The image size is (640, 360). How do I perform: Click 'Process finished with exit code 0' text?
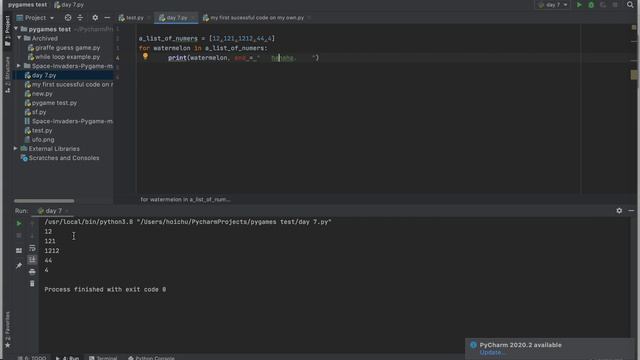coord(105,289)
